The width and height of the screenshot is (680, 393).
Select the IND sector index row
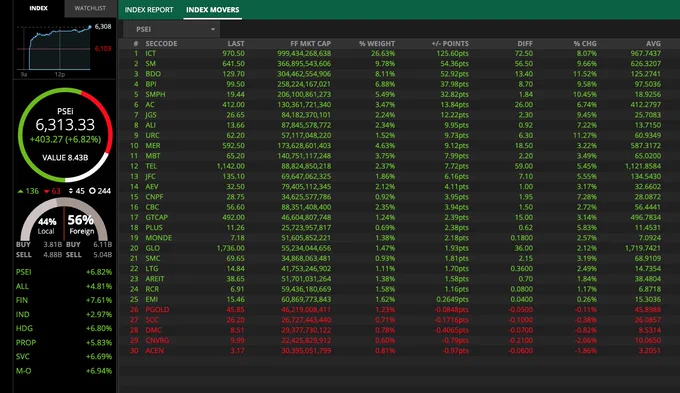tap(64, 314)
